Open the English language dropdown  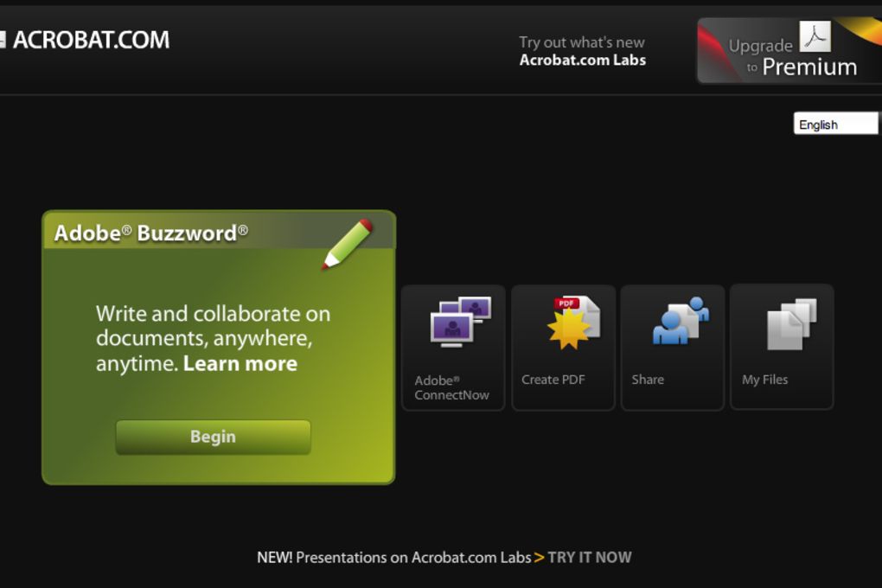[836, 124]
